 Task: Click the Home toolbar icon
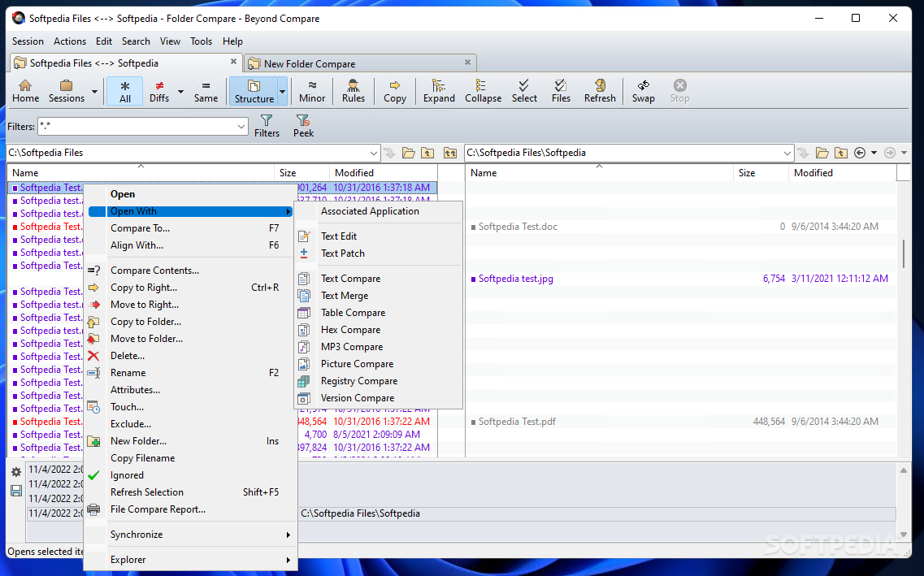(25, 91)
